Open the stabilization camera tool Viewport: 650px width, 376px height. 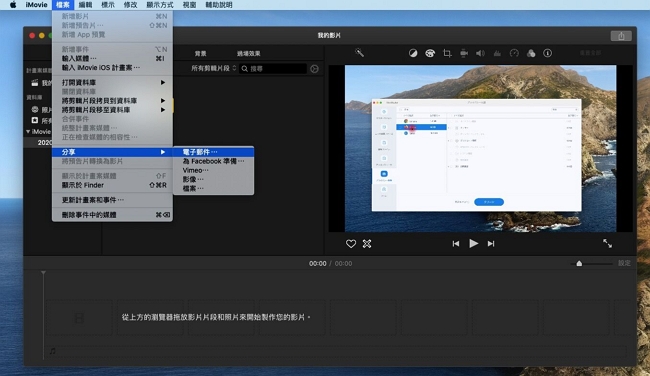464,53
